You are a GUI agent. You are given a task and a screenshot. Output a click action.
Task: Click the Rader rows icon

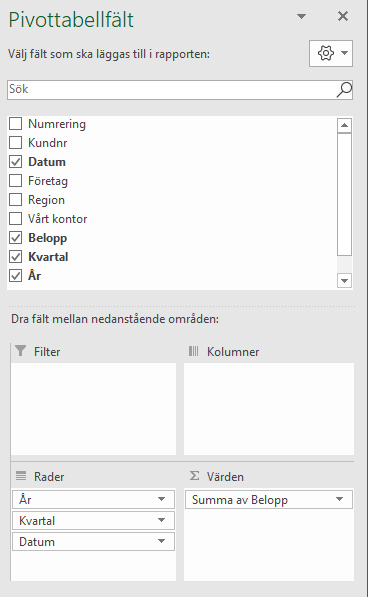pyautogui.click(x=21, y=476)
